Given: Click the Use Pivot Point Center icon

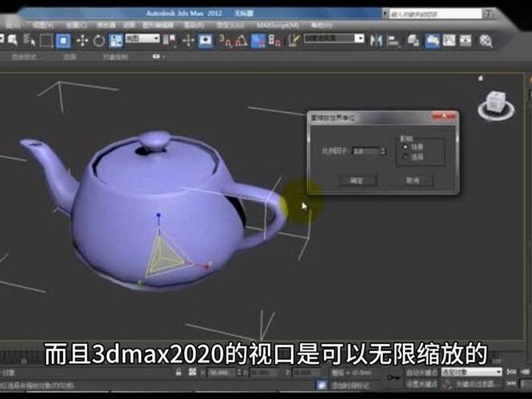Looking at the screenshot, I should click(169, 40).
